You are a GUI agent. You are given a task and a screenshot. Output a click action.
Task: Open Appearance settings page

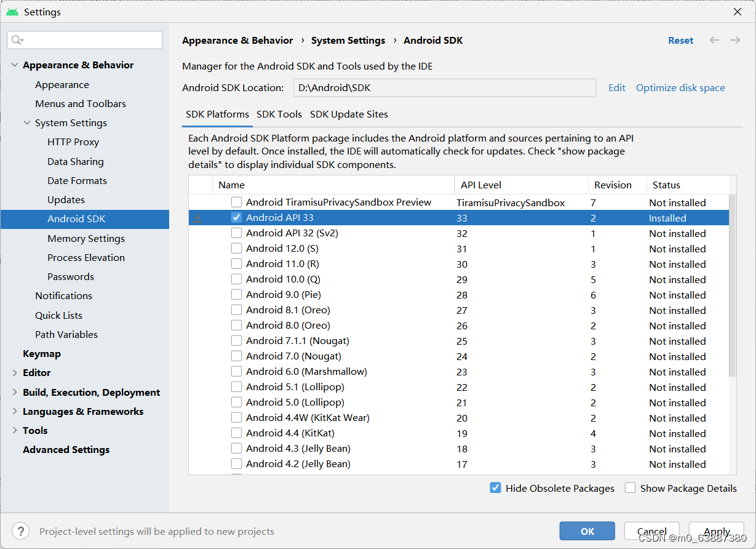[62, 85]
